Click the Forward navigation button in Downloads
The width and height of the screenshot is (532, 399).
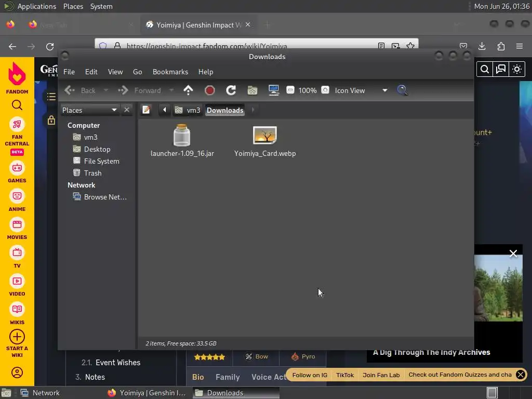coord(139,90)
